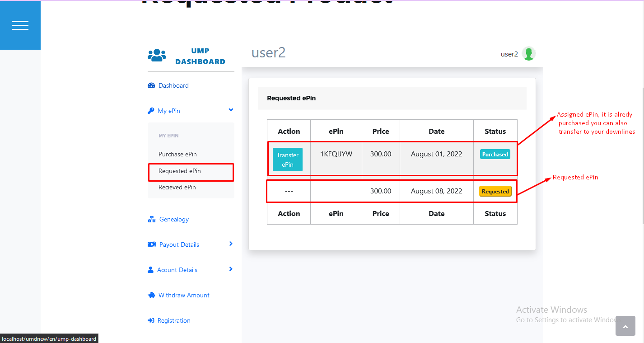This screenshot has height=343, width=644.
Task: Click the My ePin key icon
Action: coord(151,111)
